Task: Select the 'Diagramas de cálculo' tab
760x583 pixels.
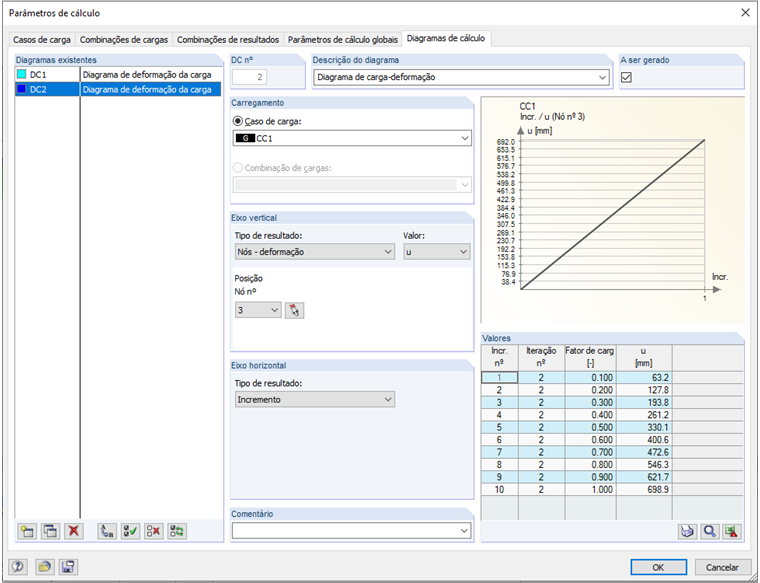Action: (x=446, y=38)
